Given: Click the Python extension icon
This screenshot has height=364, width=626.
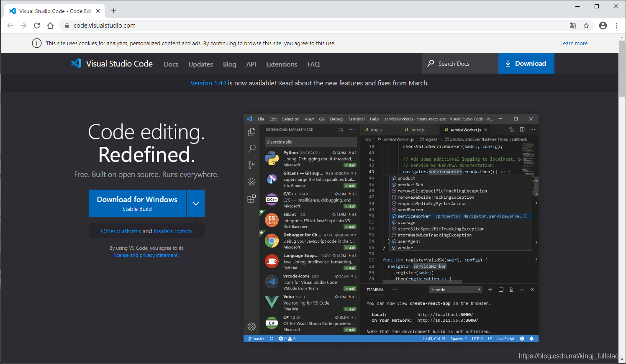Looking at the screenshot, I should (x=272, y=159).
